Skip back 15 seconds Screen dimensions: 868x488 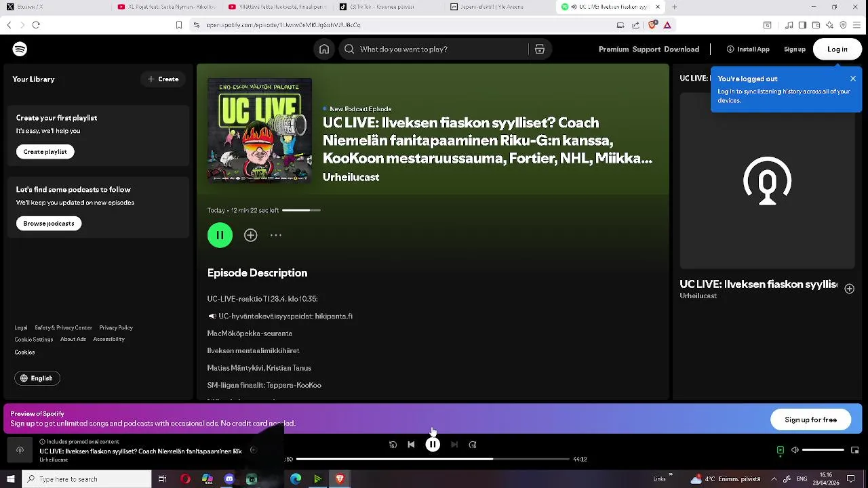tap(393, 445)
